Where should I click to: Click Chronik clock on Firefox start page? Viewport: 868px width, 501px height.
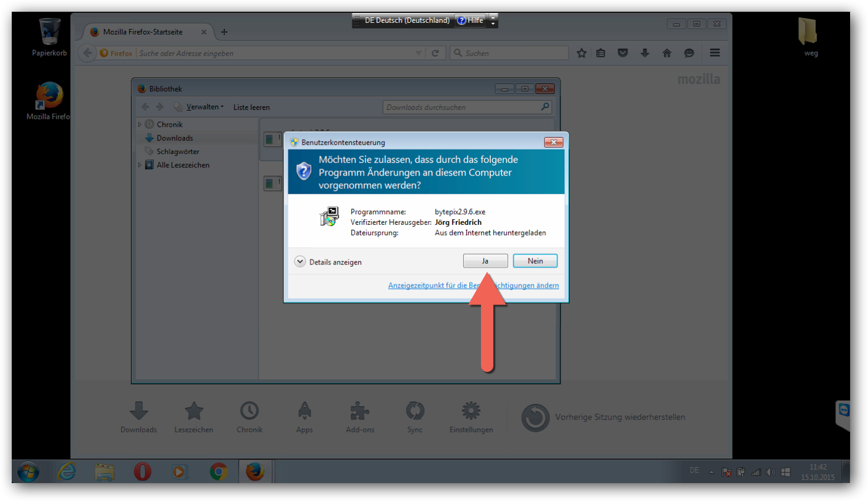(249, 417)
